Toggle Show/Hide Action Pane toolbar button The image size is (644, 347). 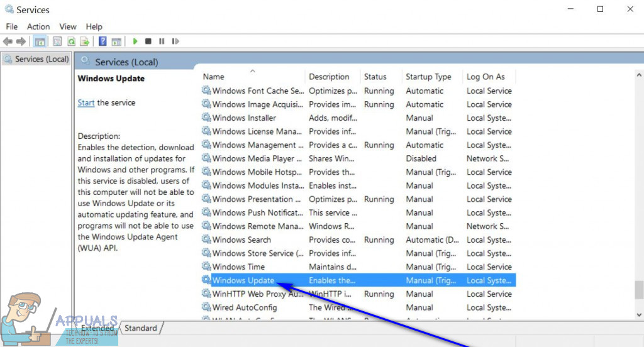116,41
